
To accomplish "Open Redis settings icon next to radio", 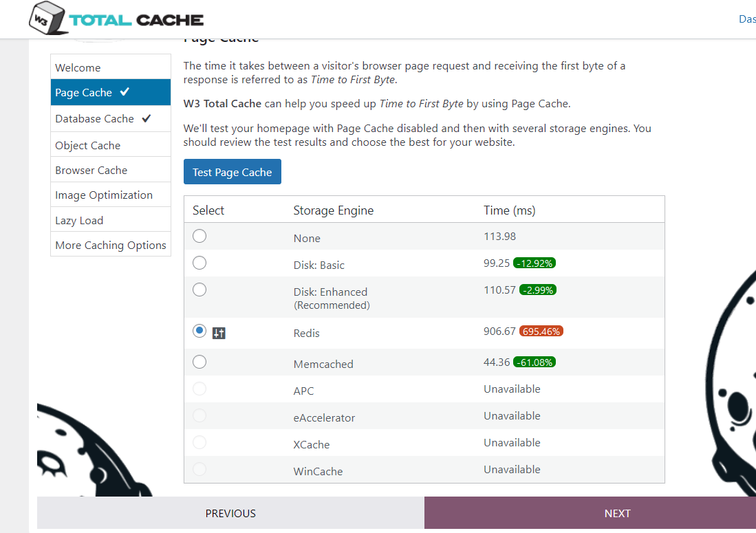I will tap(219, 333).
